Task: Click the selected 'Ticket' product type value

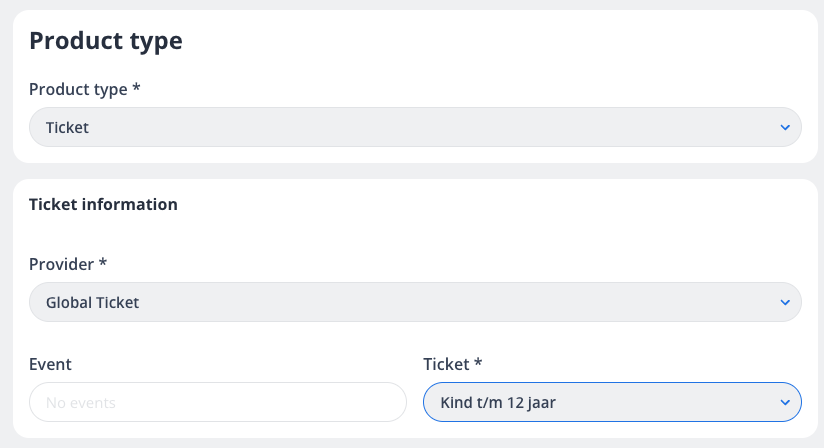Action: click(68, 128)
